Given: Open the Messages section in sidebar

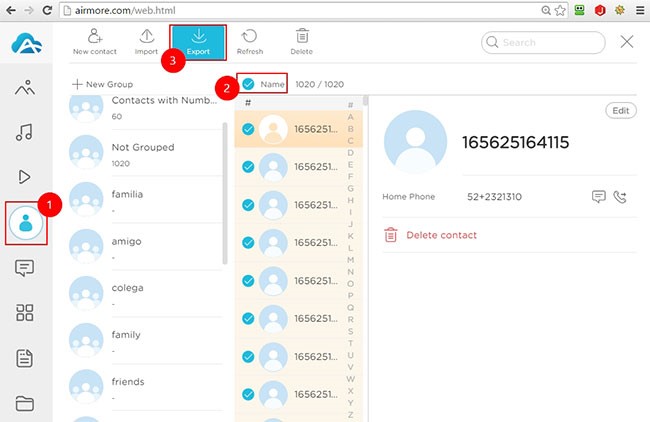Looking at the screenshot, I should pos(25,267).
